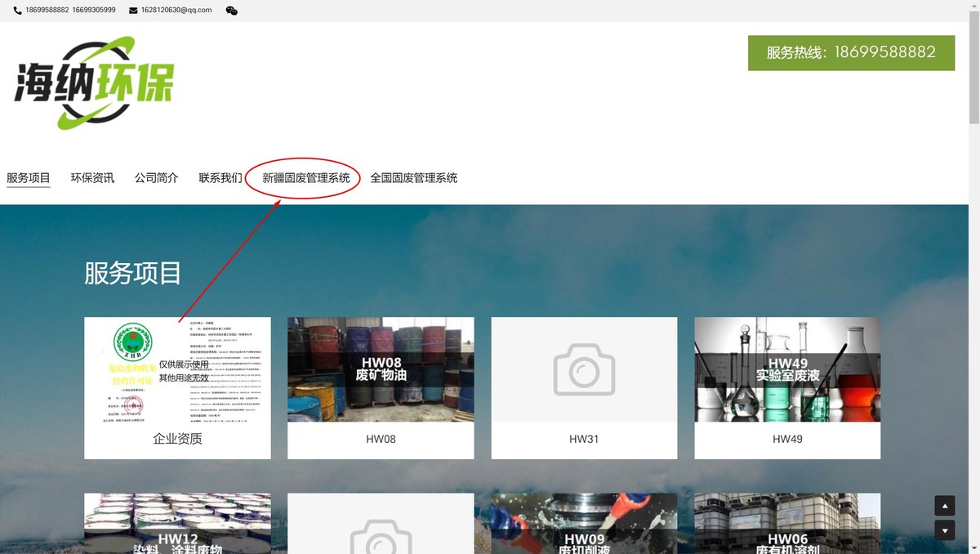
Task: Open 联系我们 menu item
Action: click(220, 177)
